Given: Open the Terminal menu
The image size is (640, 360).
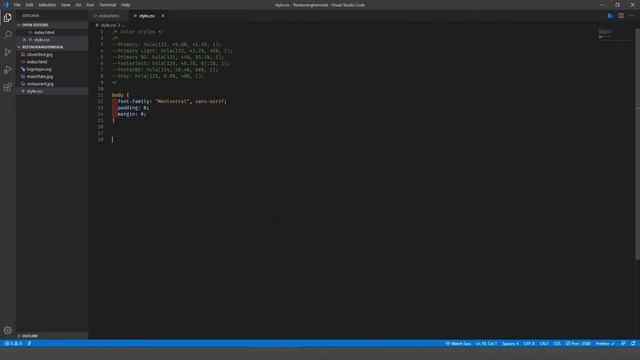Looking at the screenshot, I should click(107, 5).
